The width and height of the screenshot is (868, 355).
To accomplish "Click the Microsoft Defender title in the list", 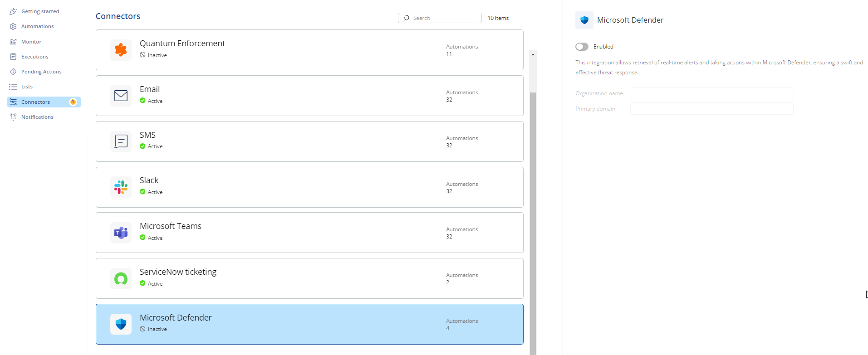I will 176,317.
